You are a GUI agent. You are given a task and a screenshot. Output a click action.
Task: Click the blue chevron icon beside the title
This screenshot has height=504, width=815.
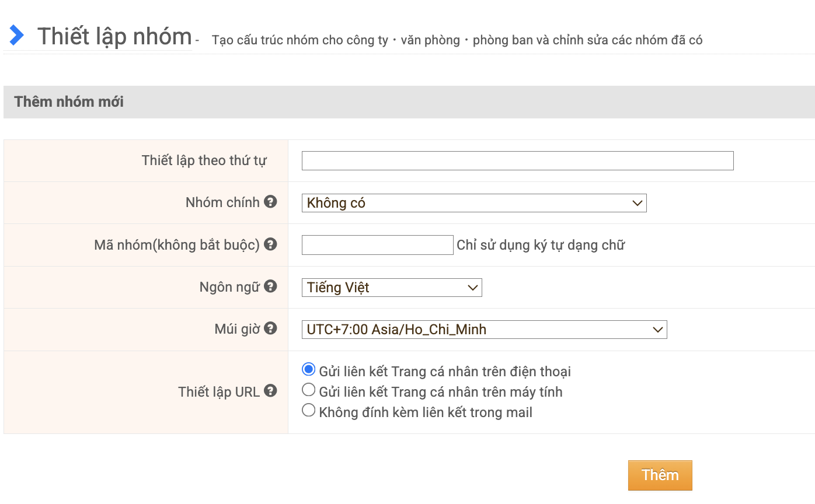coord(17,36)
